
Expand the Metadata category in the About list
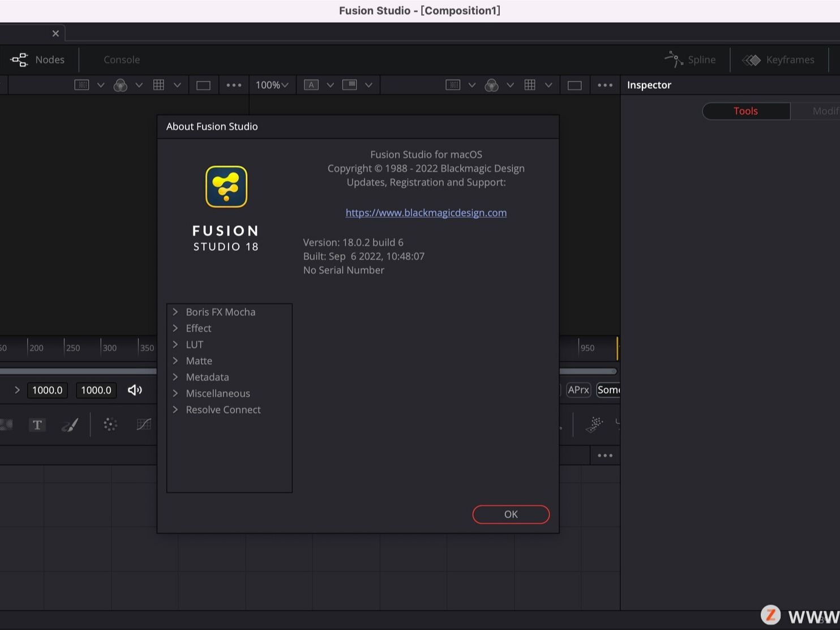[x=175, y=377]
